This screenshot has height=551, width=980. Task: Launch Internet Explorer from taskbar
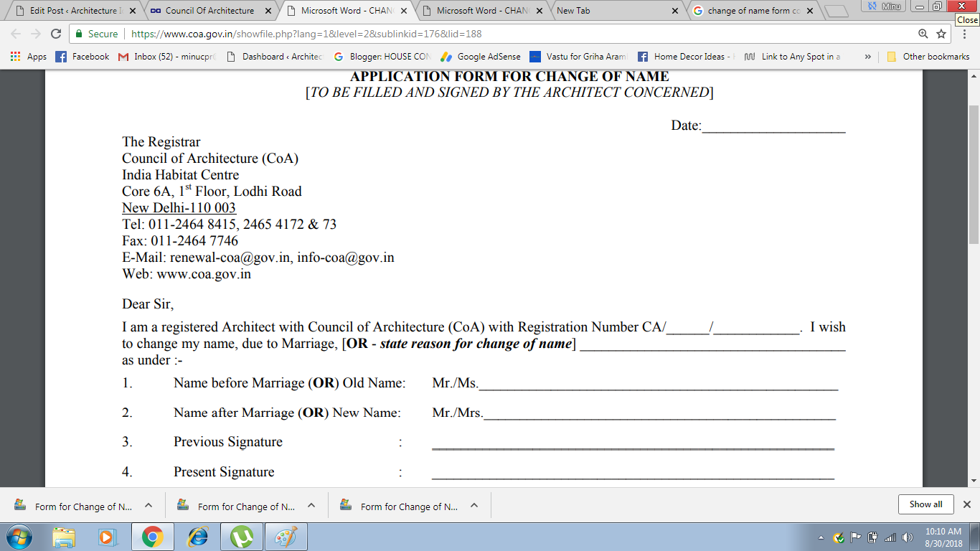pos(197,537)
